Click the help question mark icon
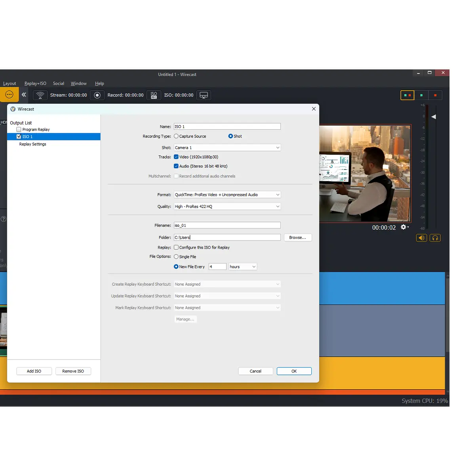Image resolution: width=461 pixels, height=476 pixels. coord(3,219)
